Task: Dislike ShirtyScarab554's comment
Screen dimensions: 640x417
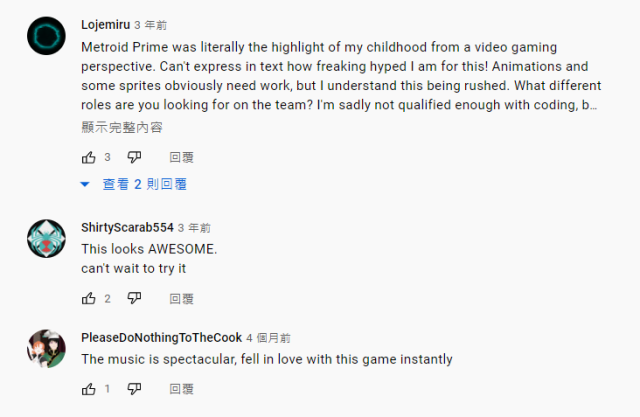Action: (135, 298)
